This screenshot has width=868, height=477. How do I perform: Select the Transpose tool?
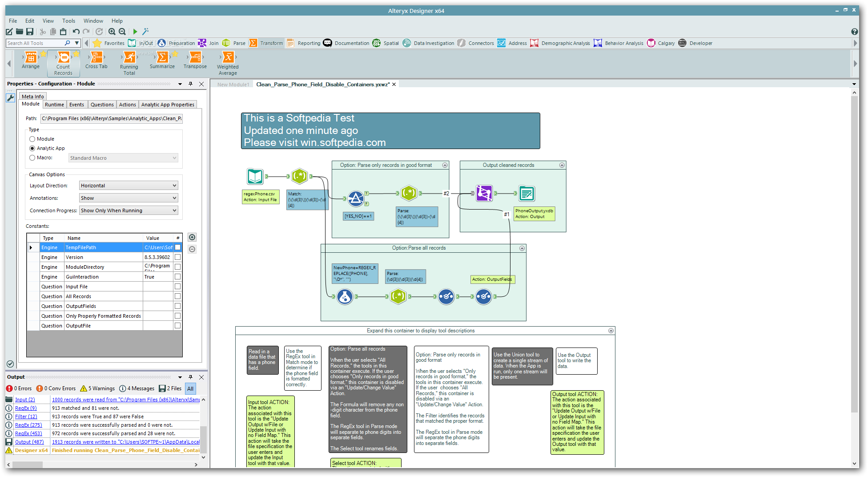pyautogui.click(x=195, y=60)
